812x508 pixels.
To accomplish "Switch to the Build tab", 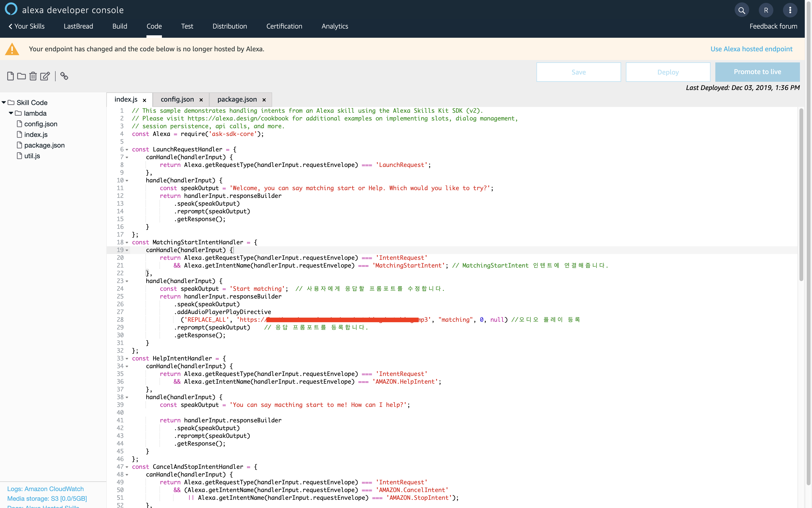I will [x=120, y=26].
